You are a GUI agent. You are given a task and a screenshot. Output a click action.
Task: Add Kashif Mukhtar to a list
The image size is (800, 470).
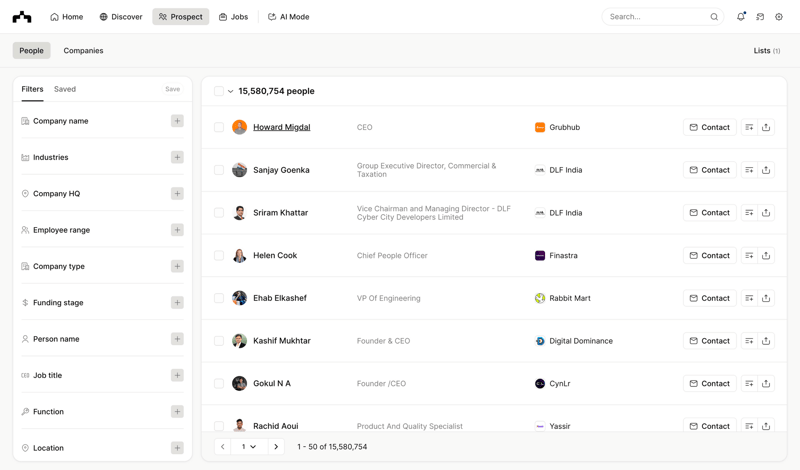(x=749, y=341)
